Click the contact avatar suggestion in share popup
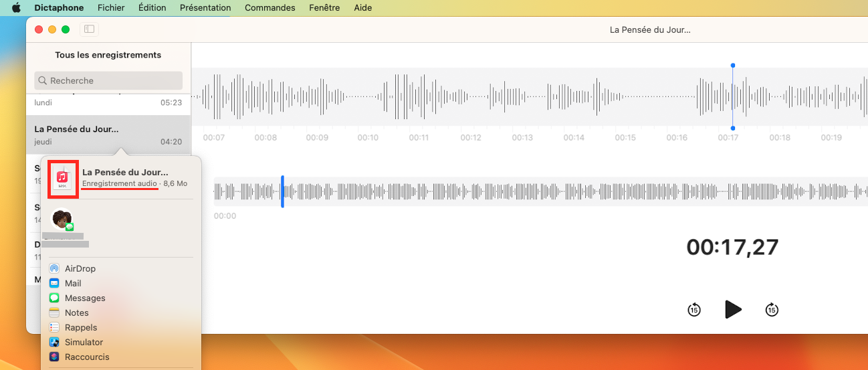Image resolution: width=868 pixels, height=370 pixels. [62, 219]
